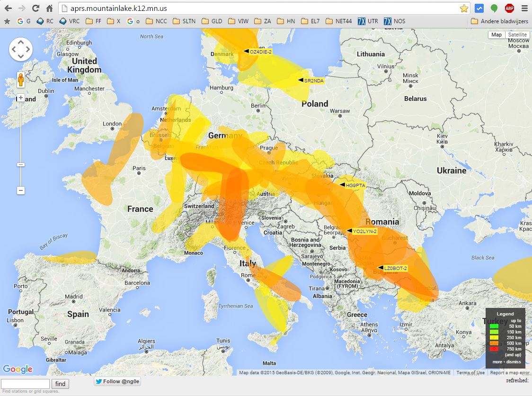Open the browser home page

click(x=50, y=8)
